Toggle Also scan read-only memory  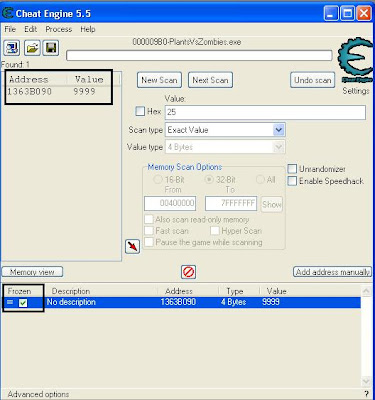pyautogui.click(x=149, y=219)
